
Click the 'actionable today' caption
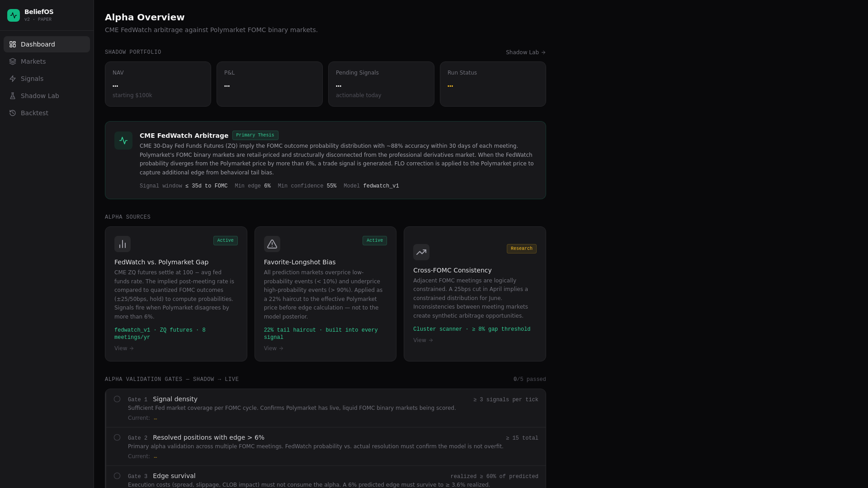359,95
